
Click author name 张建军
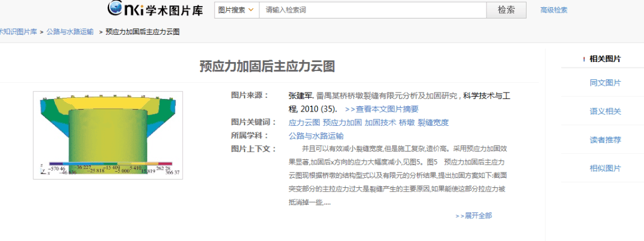coord(301,95)
